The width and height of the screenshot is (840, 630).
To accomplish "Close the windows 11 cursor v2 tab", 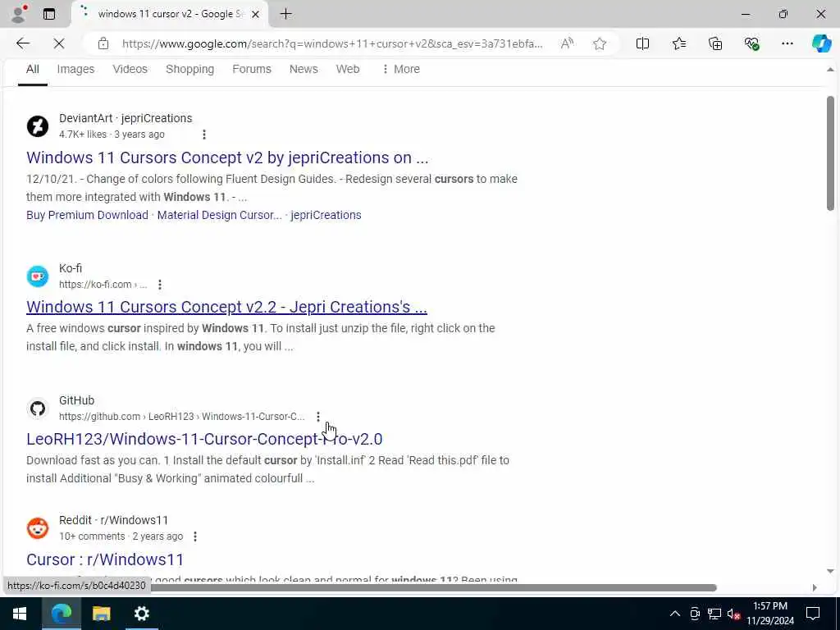I will (256, 15).
